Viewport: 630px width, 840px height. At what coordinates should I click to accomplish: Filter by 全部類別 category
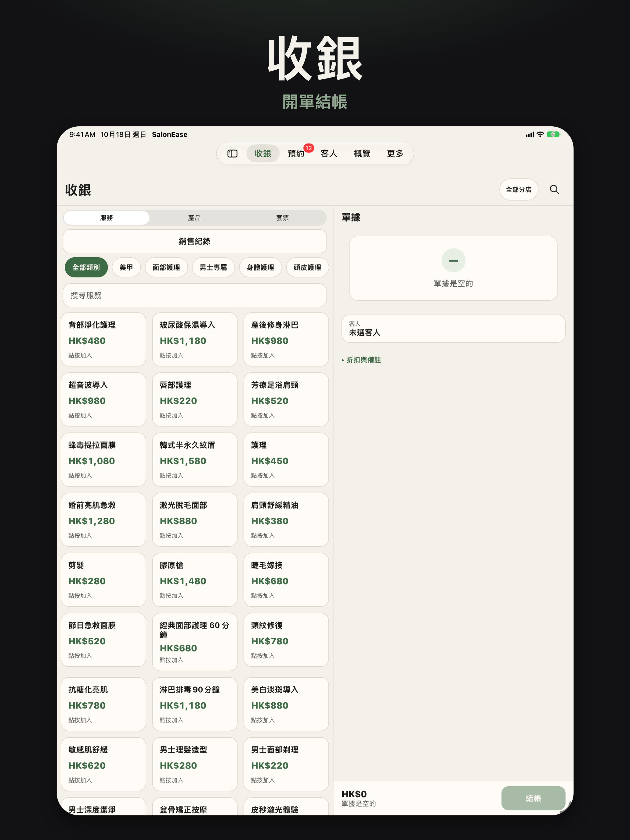[86, 267]
